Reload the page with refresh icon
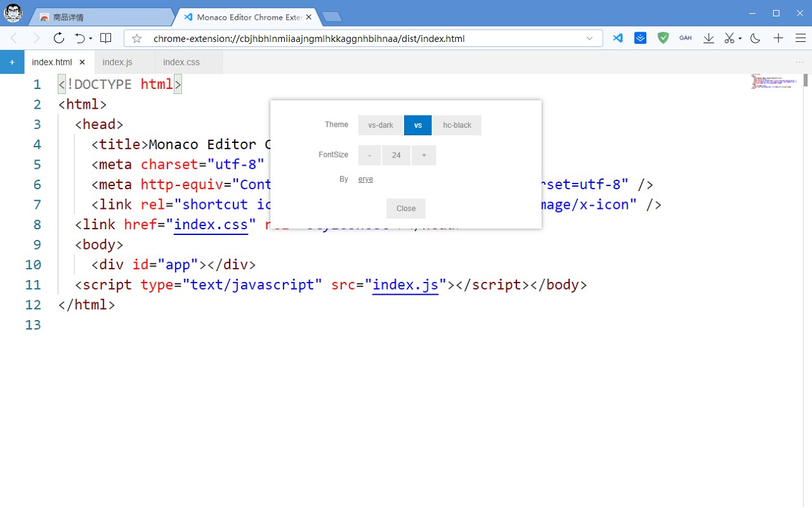The height and width of the screenshot is (508, 812). (x=58, y=38)
